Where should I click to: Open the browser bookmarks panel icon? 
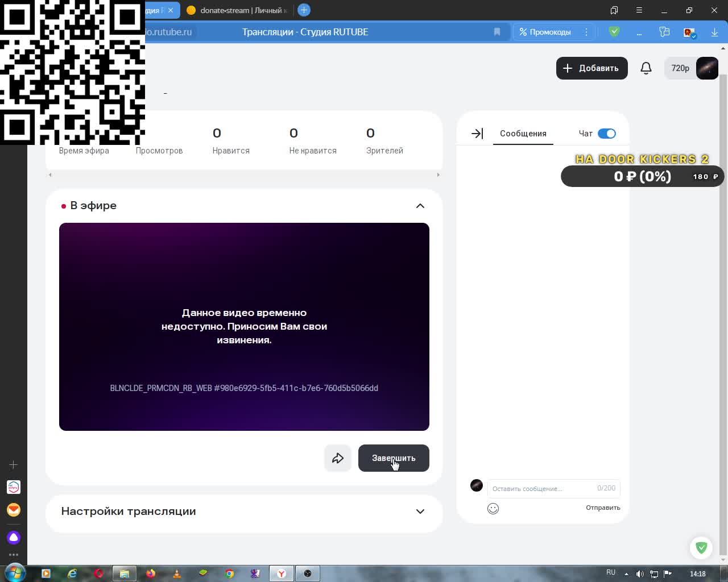pyautogui.click(x=614, y=10)
